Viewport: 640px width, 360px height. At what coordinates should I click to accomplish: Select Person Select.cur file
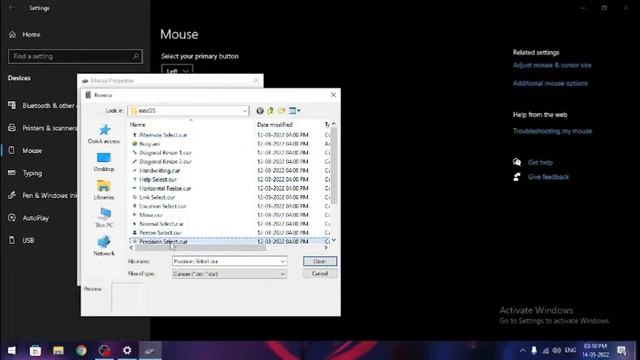click(x=160, y=233)
